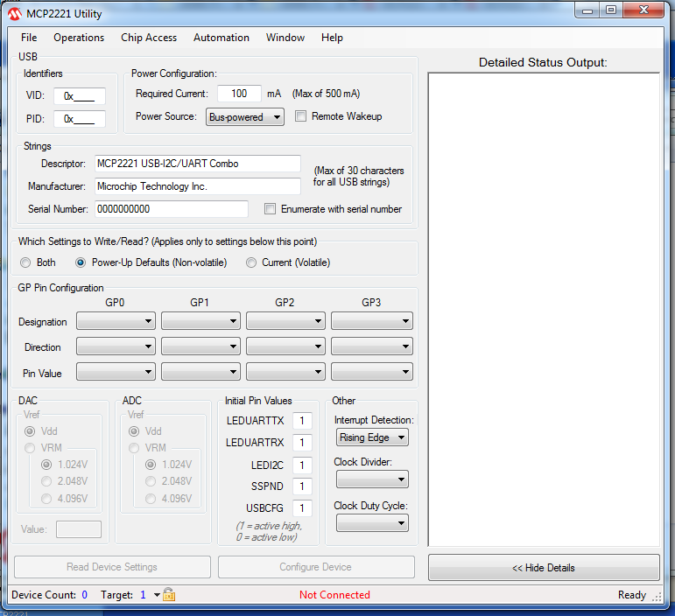Click the Ready status text

point(632,595)
